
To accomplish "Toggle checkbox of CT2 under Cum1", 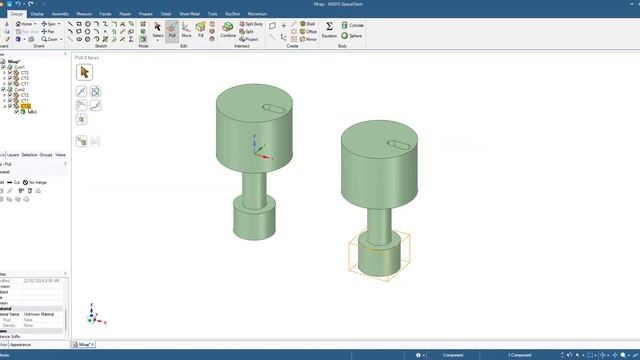I will click(x=10, y=73).
